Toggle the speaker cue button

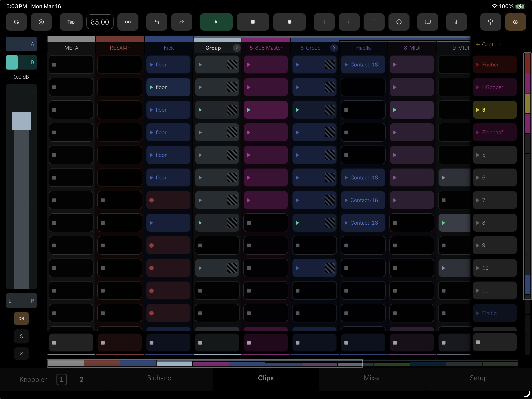click(21, 318)
